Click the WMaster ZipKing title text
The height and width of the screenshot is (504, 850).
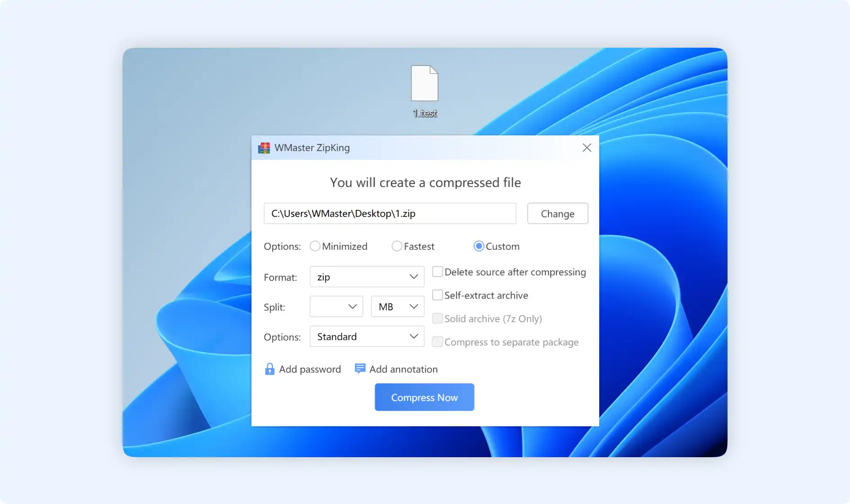[312, 148]
